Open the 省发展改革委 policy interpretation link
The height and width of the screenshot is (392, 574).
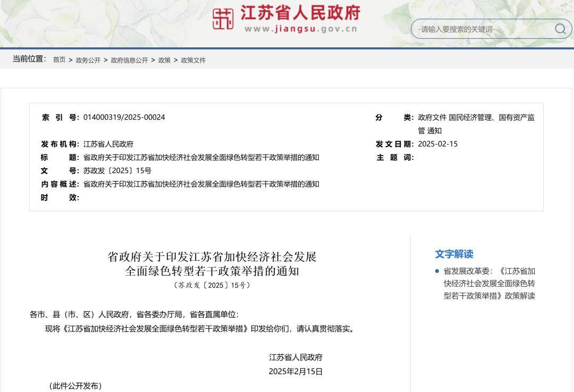(489, 283)
